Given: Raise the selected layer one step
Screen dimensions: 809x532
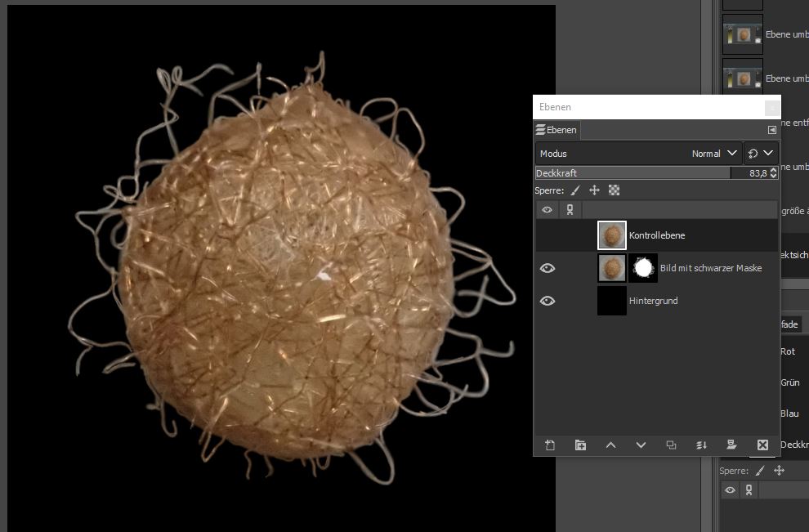Looking at the screenshot, I should (x=610, y=445).
